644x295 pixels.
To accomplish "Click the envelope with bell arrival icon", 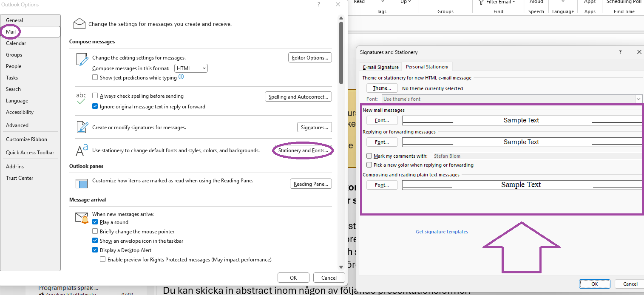I will 82,218.
